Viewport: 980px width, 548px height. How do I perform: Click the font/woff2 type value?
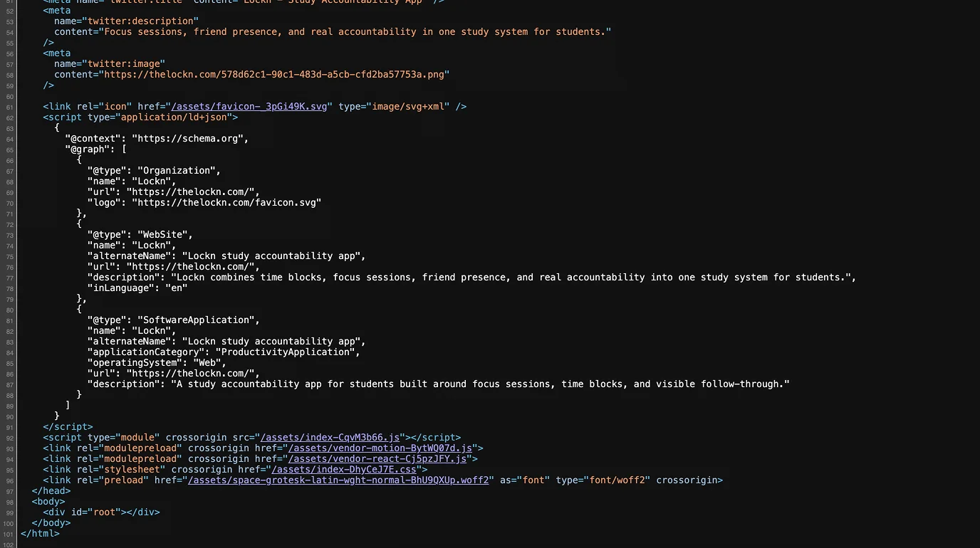[617, 480]
